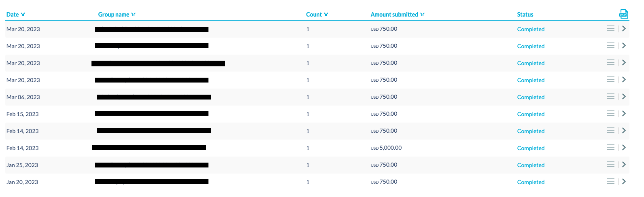Expand the Feb 15, 2023 row chevron
The height and width of the screenshot is (197, 644).
pos(624,114)
